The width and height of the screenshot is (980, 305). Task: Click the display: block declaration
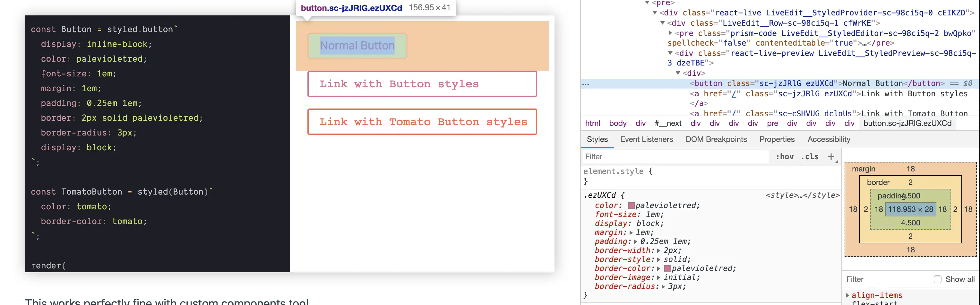click(629, 223)
